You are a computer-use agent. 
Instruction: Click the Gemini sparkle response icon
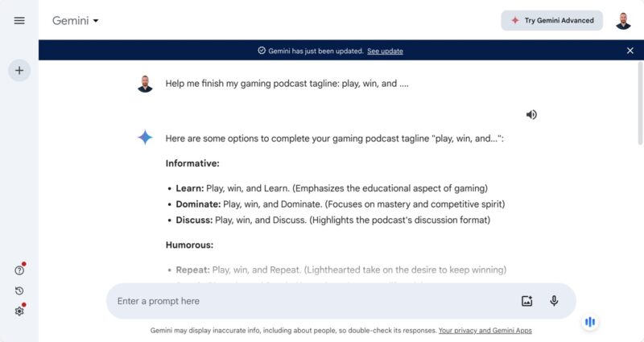pyautogui.click(x=145, y=138)
